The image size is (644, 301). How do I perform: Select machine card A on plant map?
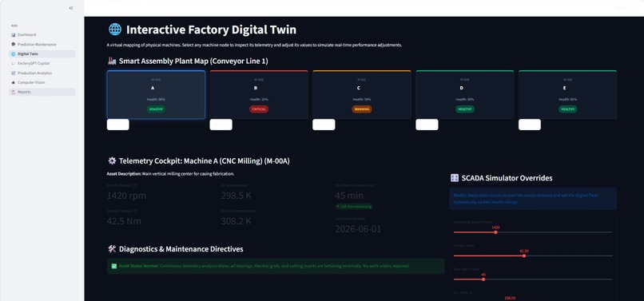(156, 95)
